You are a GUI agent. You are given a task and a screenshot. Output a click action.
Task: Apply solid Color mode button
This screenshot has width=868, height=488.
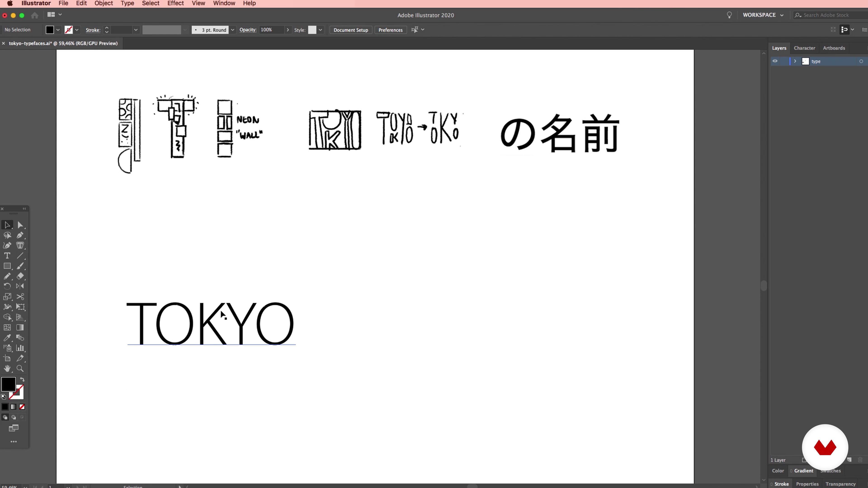coord(5,407)
